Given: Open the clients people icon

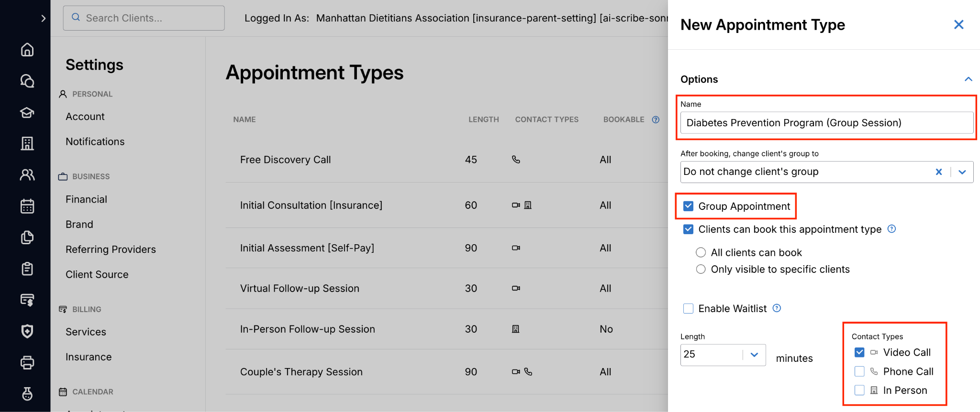Looking at the screenshot, I should (27, 175).
